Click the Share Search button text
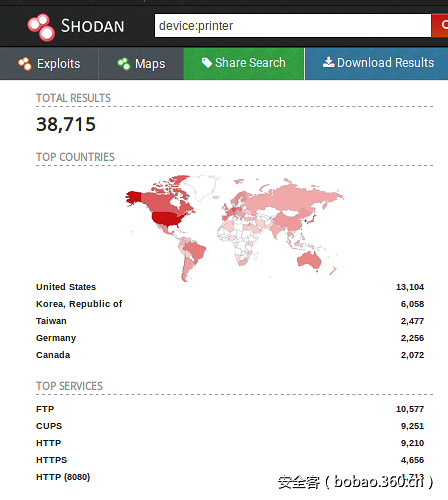Image resolution: width=448 pixels, height=500 pixels. pos(250,63)
